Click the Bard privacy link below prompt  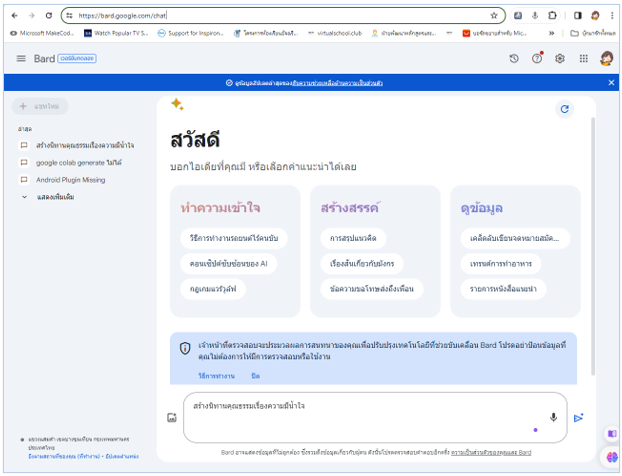pos(491,453)
